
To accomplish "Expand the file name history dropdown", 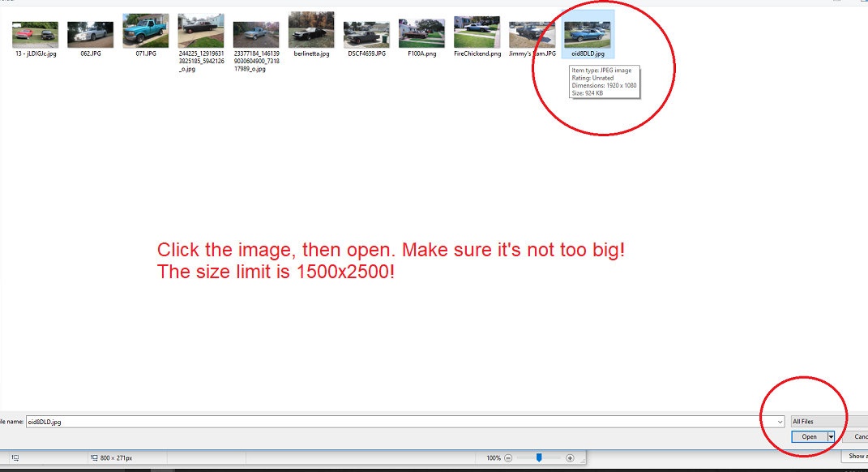I will [780, 422].
